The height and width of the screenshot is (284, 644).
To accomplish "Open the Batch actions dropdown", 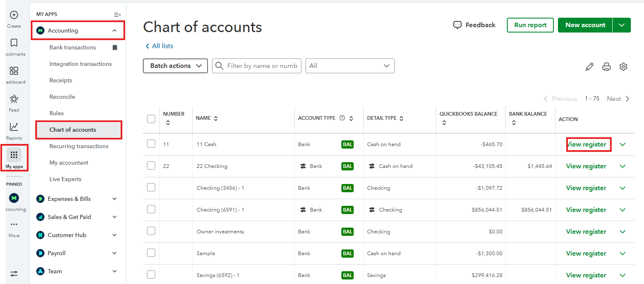I will point(175,66).
